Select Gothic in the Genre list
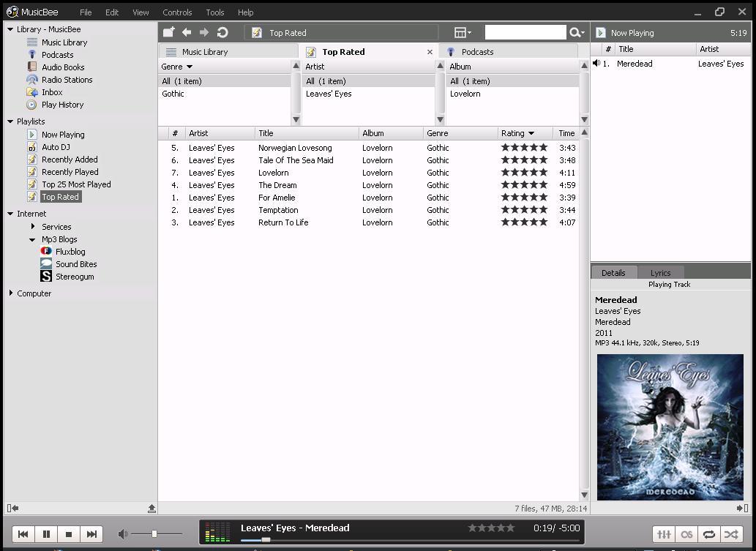756x551 pixels. pos(225,94)
